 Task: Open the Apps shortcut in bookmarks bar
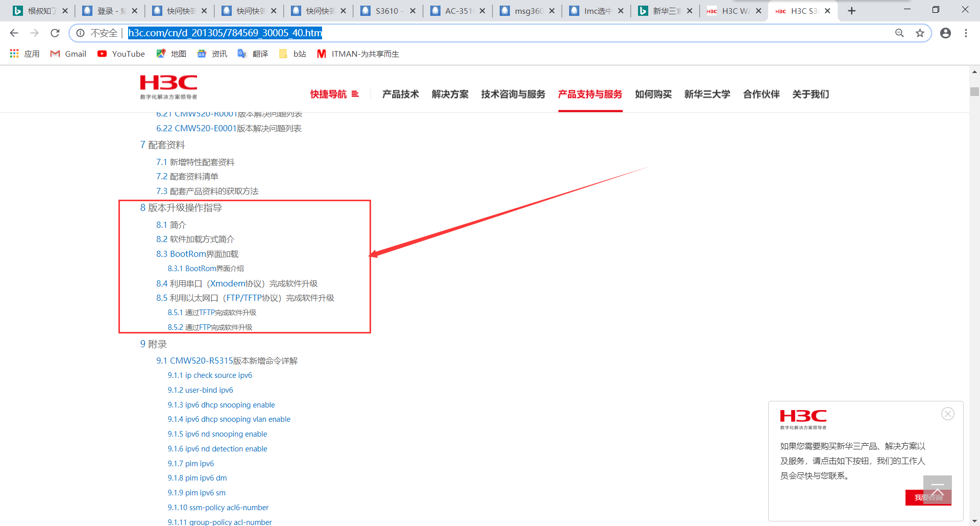[24, 54]
